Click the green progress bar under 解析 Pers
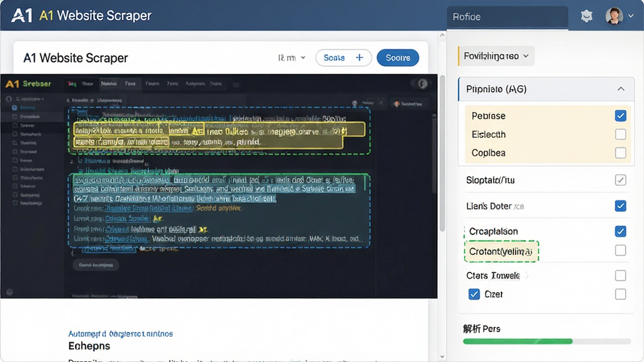 click(547, 341)
